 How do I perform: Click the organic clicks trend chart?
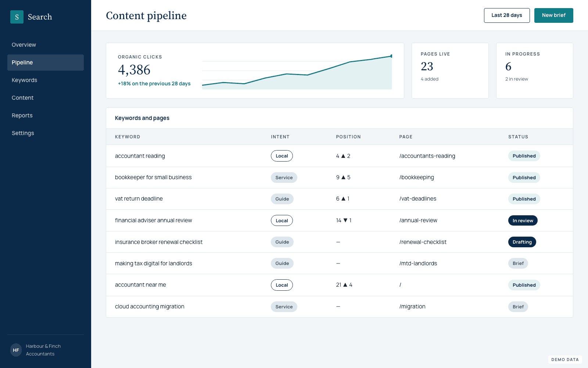tap(297, 72)
